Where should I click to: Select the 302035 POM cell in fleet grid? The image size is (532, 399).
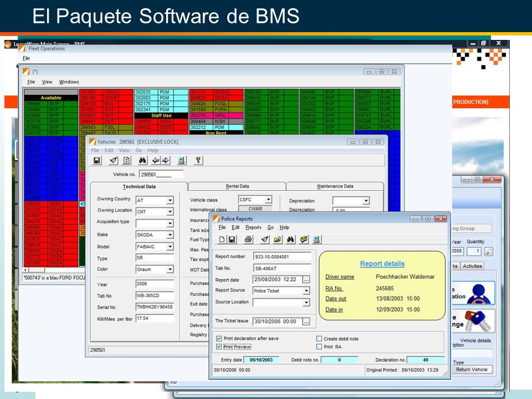pos(161,92)
